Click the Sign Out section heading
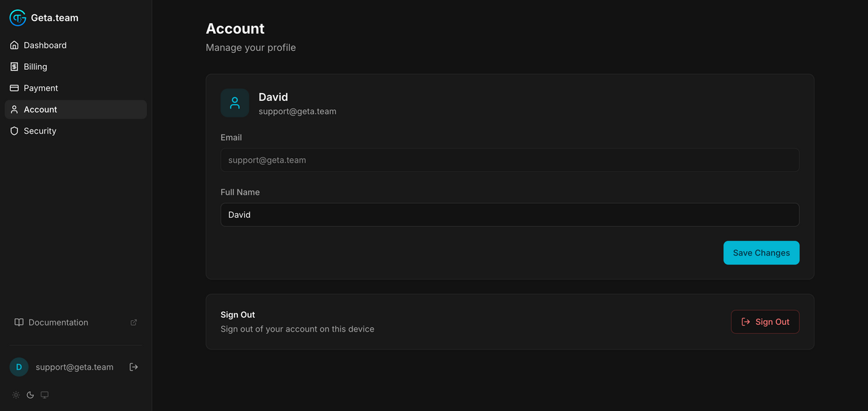The width and height of the screenshot is (868, 411). coord(238,315)
